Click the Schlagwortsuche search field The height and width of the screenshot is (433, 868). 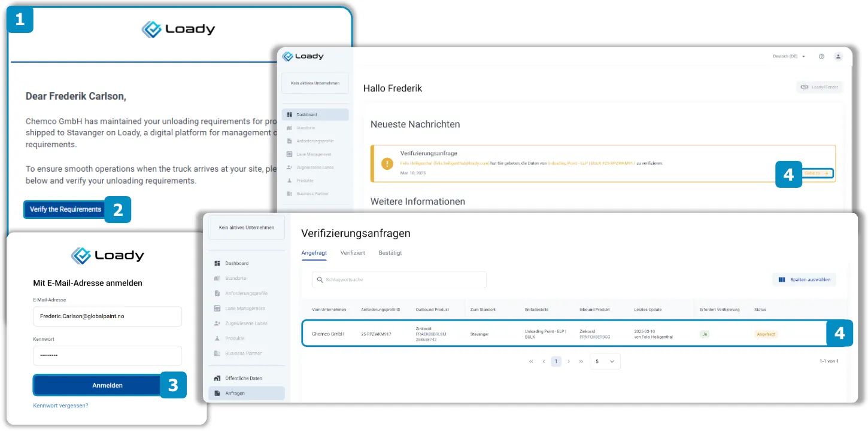(399, 280)
